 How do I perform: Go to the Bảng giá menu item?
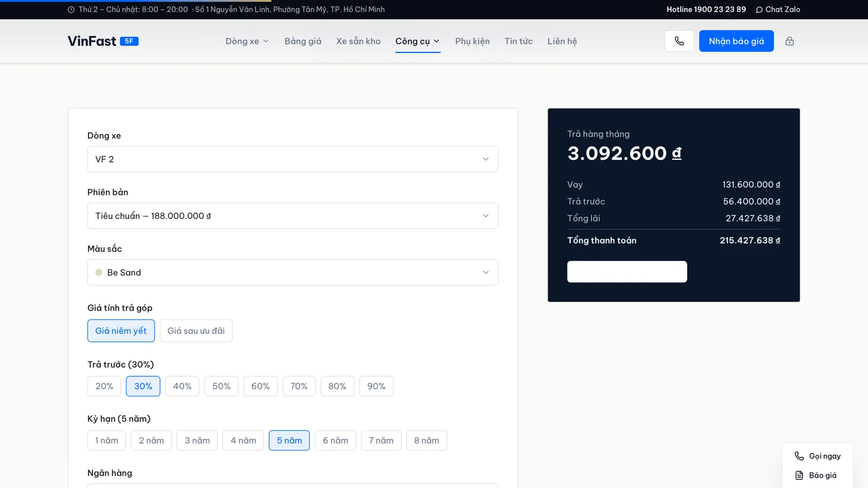point(303,41)
